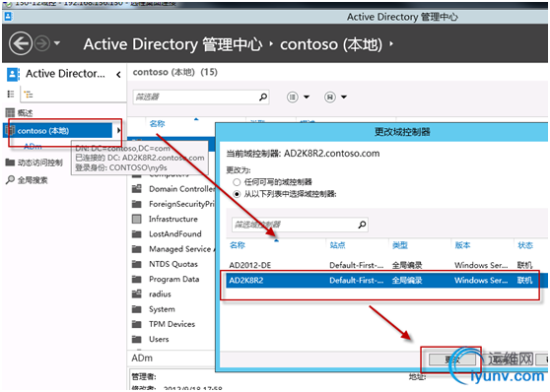Choose 从以下列表中选择域控制器 radio option
The width and height of the screenshot is (550, 392).
[x=237, y=194]
